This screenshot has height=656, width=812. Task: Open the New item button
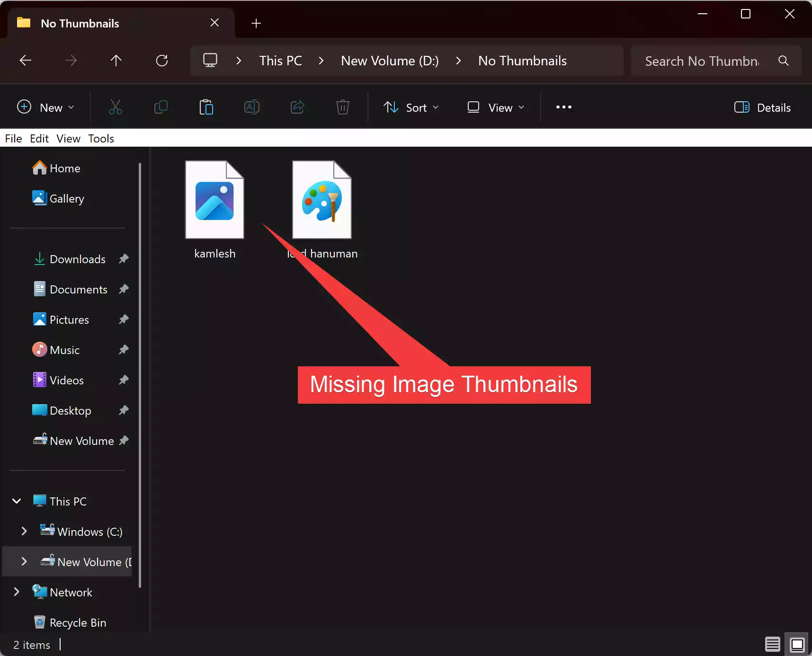coord(45,107)
